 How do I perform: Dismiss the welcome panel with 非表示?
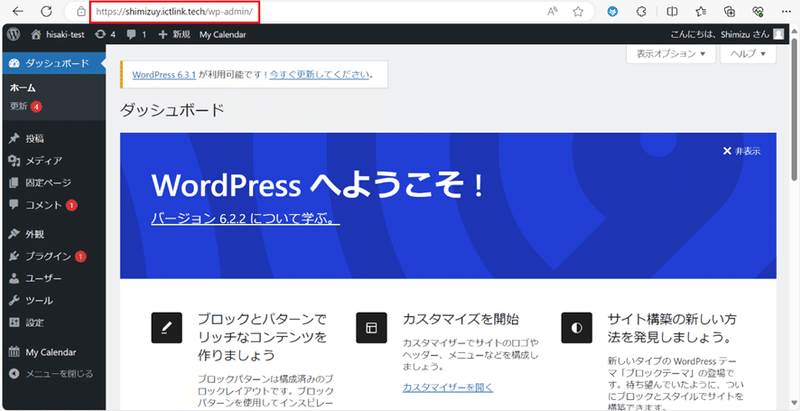pyautogui.click(x=742, y=151)
